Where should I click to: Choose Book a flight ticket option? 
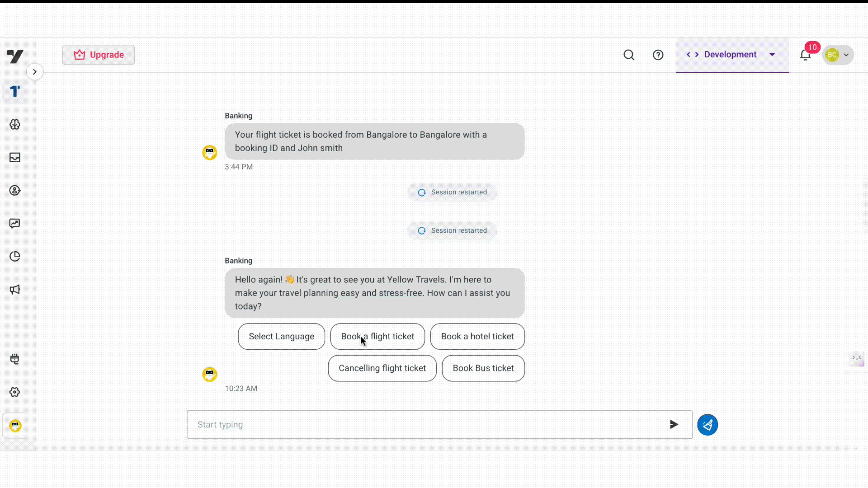tap(377, 336)
